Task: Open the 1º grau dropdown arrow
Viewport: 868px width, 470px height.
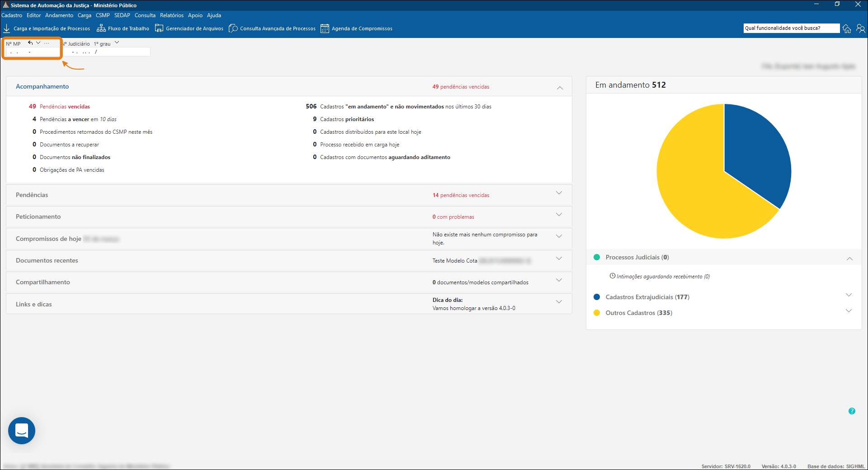Action: [117, 43]
